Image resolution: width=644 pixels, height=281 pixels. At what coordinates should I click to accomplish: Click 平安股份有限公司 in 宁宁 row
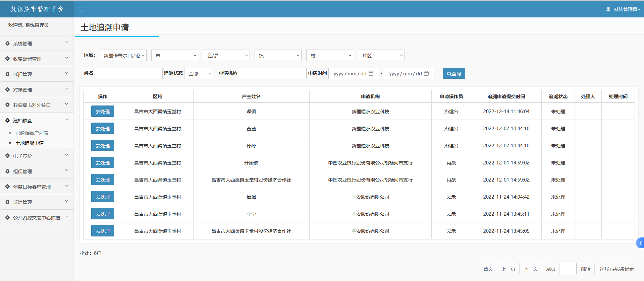click(370, 214)
